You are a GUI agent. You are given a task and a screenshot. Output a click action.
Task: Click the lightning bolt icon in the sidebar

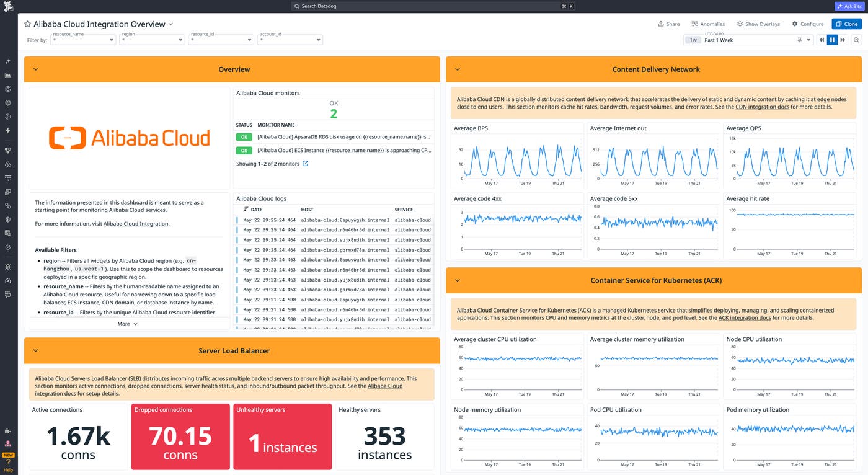[x=8, y=130]
